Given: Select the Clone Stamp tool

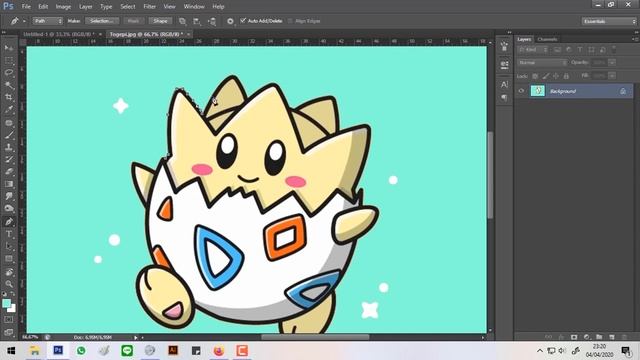Looking at the screenshot, I should pos(9,147).
